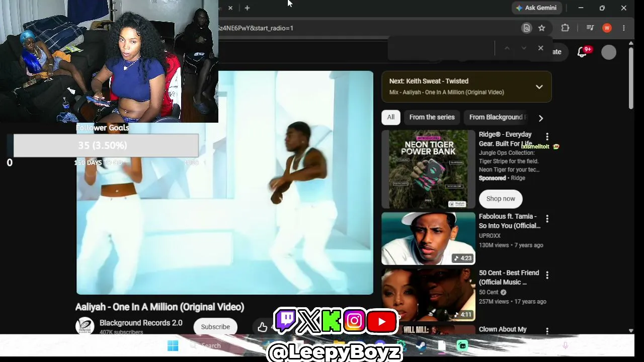
Task: Click the Windows taskbar Search box
Action: click(x=211, y=346)
